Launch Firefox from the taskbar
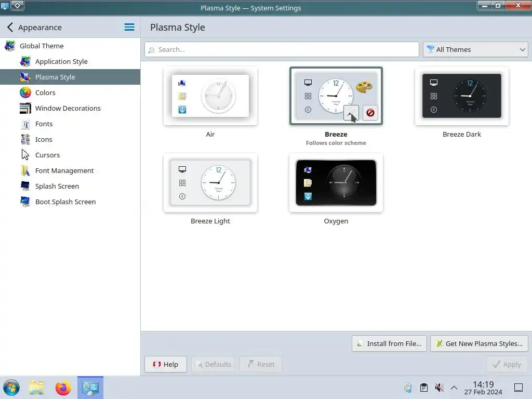The image size is (532, 399). click(63, 388)
